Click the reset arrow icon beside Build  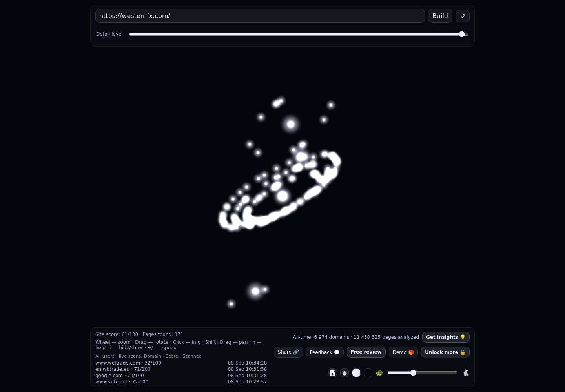click(463, 16)
